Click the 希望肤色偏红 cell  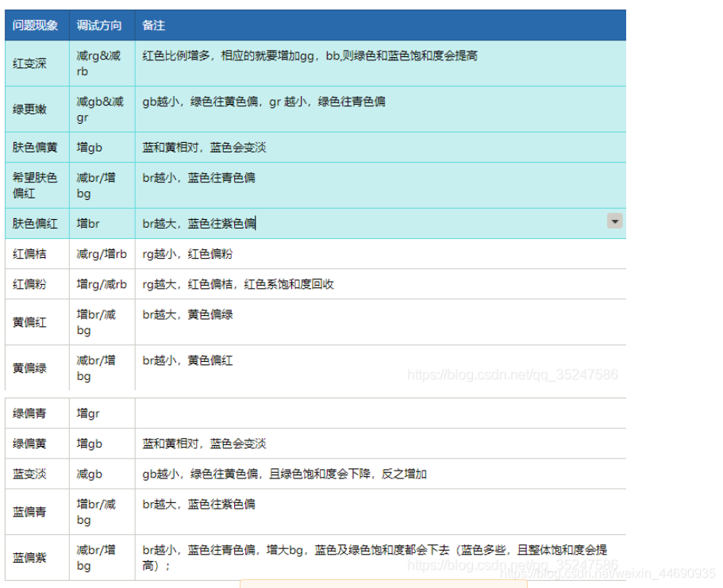pos(35,186)
